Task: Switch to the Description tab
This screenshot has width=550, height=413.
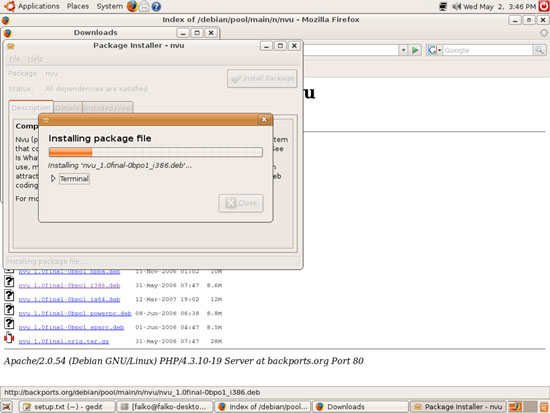Action: (x=31, y=107)
